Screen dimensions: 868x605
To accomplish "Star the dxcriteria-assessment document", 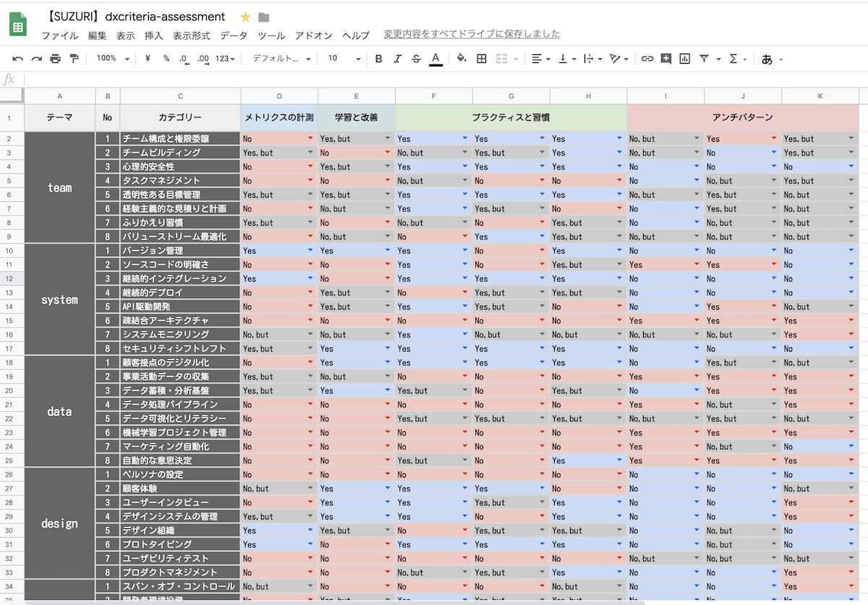I will (245, 17).
